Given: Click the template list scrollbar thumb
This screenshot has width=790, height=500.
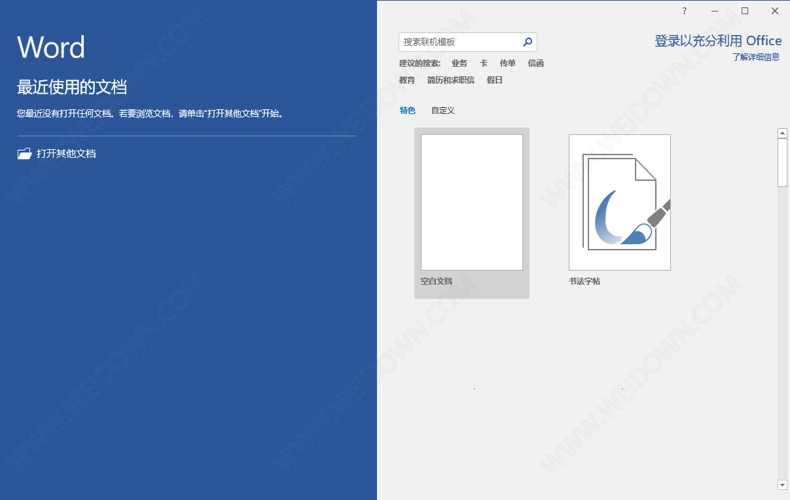Looking at the screenshot, I should point(782,162).
